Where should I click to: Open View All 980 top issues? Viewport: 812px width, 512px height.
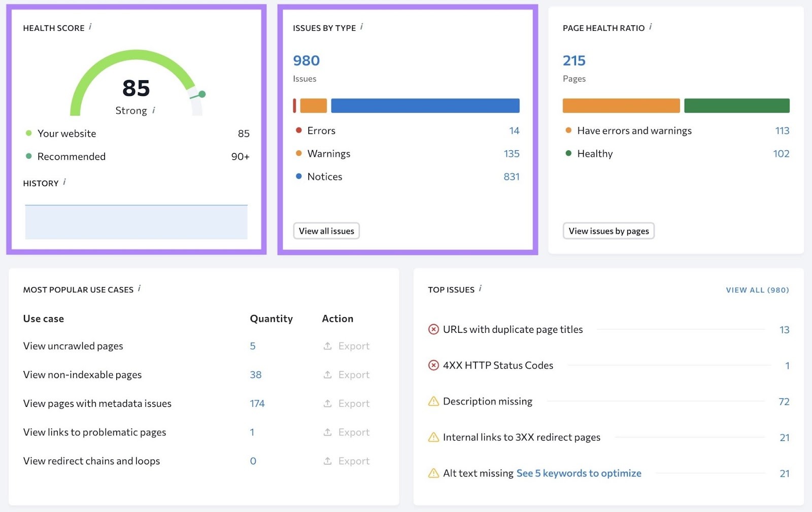point(757,290)
